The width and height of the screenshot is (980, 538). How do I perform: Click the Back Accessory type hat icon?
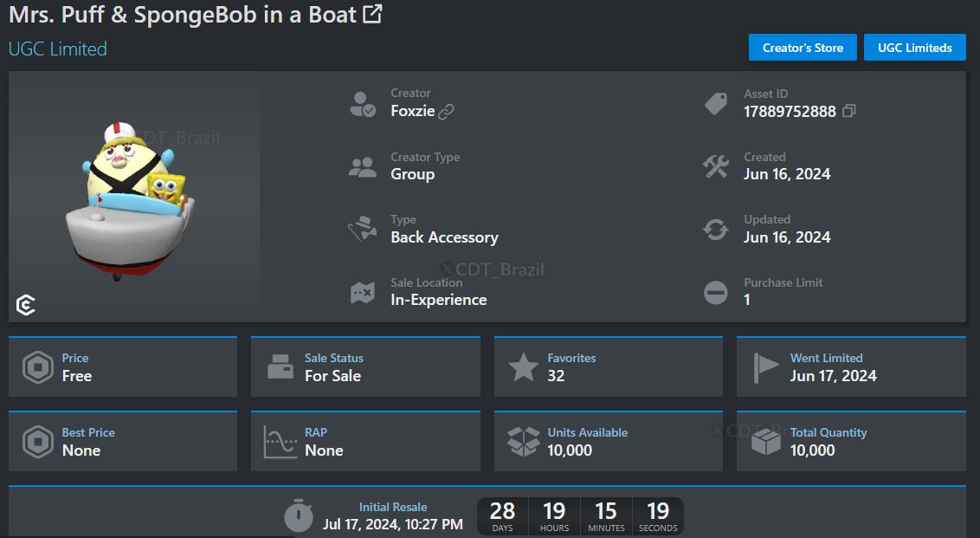pyautogui.click(x=363, y=229)
